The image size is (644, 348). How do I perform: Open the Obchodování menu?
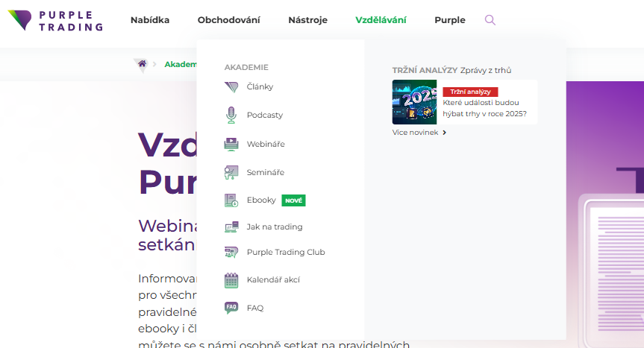point(229,20)
